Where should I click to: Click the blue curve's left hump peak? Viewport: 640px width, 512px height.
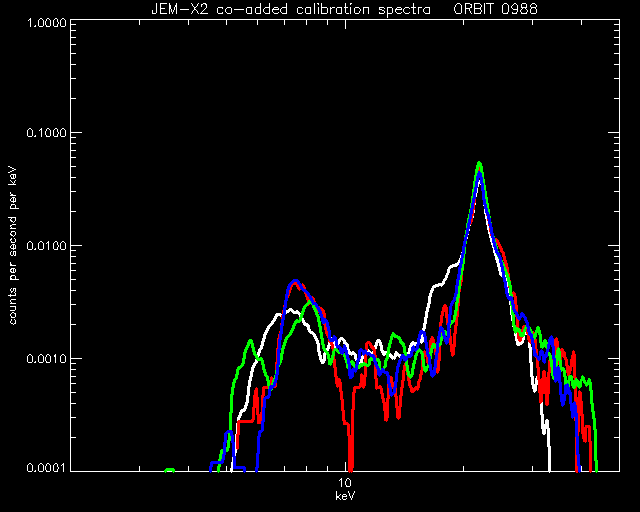click(x=296, y=282)
